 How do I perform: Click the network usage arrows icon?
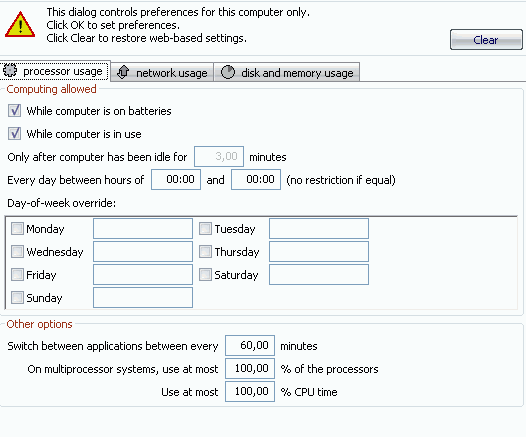coord(123,72)
